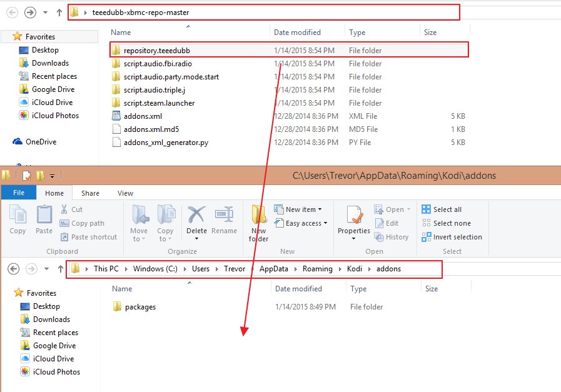Screen dimensions: 561x392
Task: Open the Delete options arrow
Action: coord(196,239)
